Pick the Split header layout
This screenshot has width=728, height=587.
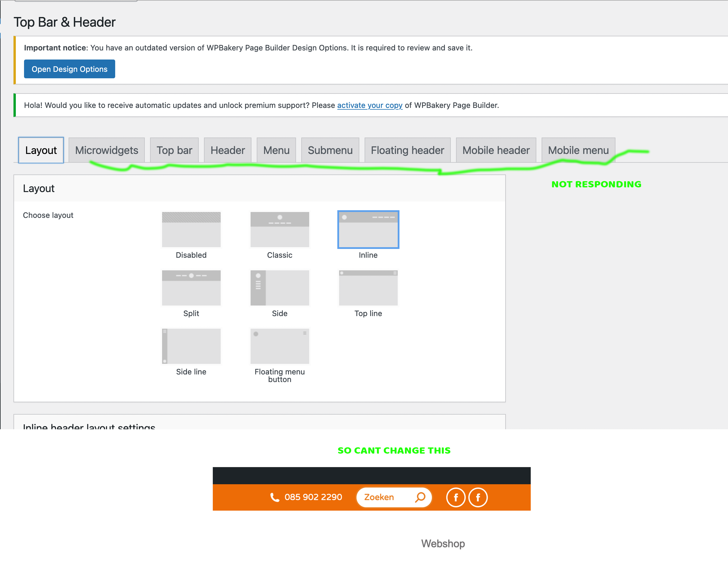[x=191, y=288]
